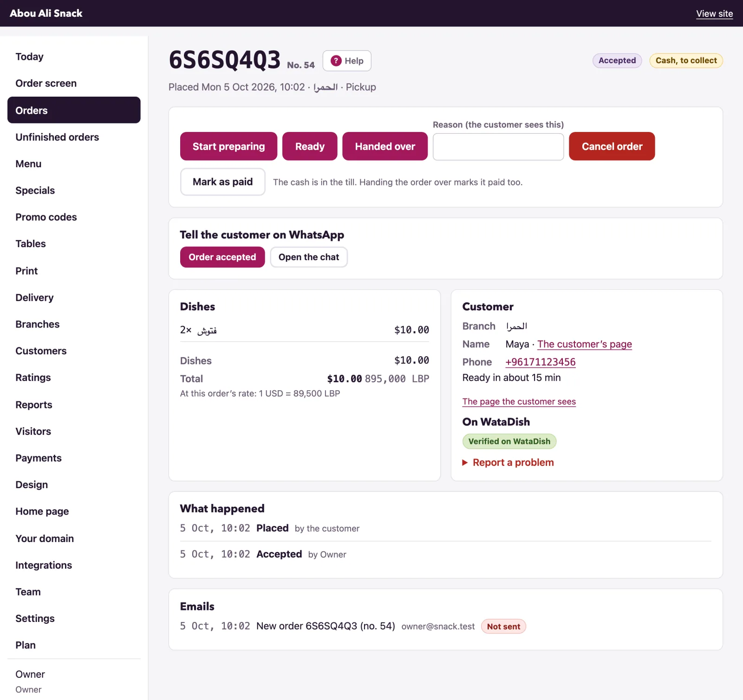Click Mark as paid button
This screenshot has height=700, width=743.
tap(222, 182)
